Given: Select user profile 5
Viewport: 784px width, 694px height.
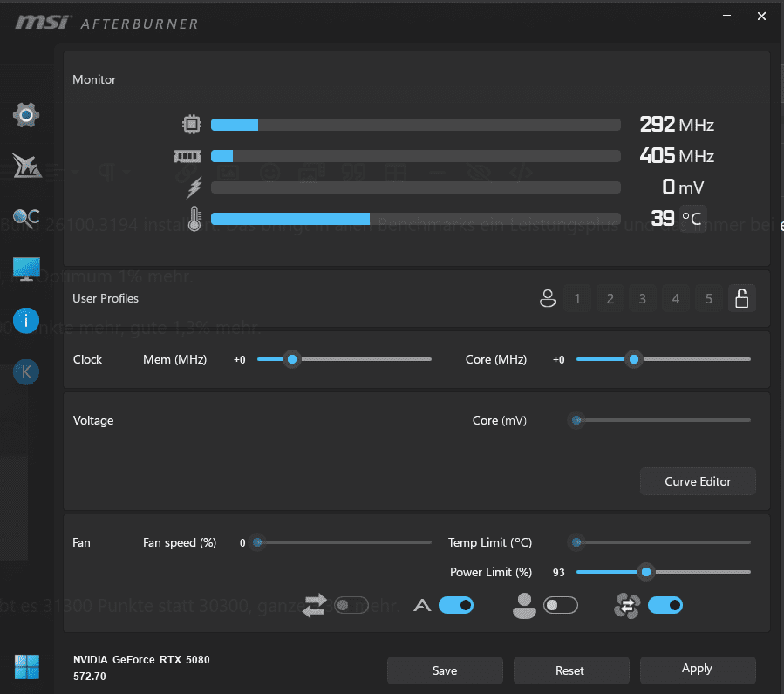Looking at the screenshot, I should click(709, 298).
